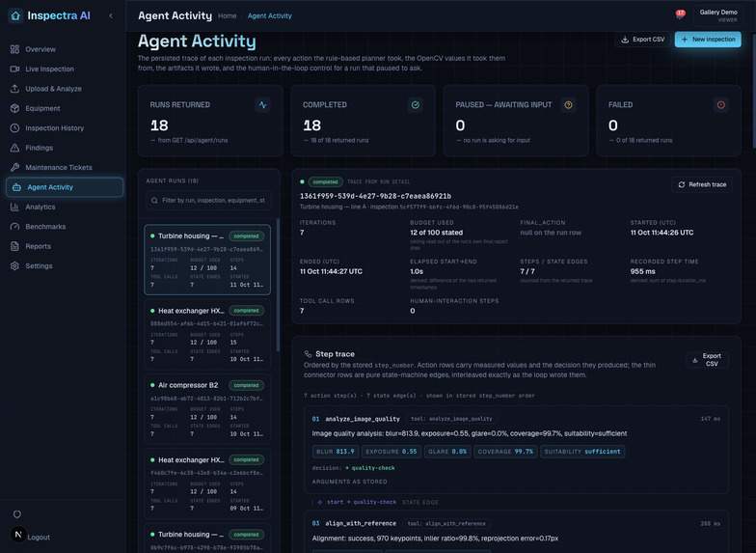Open the Analytics section
Viewport: 756px width, 553px height.
pos(64,207)
